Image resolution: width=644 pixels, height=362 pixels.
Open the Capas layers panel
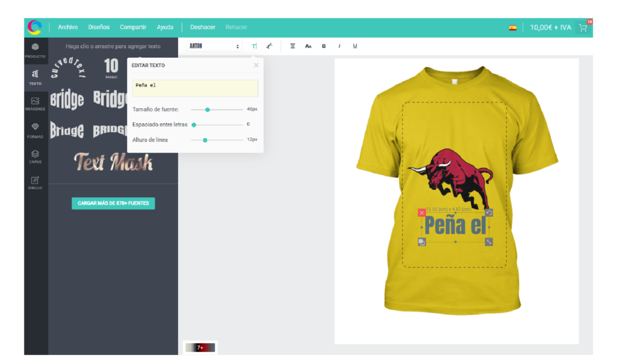click(35, 156)
